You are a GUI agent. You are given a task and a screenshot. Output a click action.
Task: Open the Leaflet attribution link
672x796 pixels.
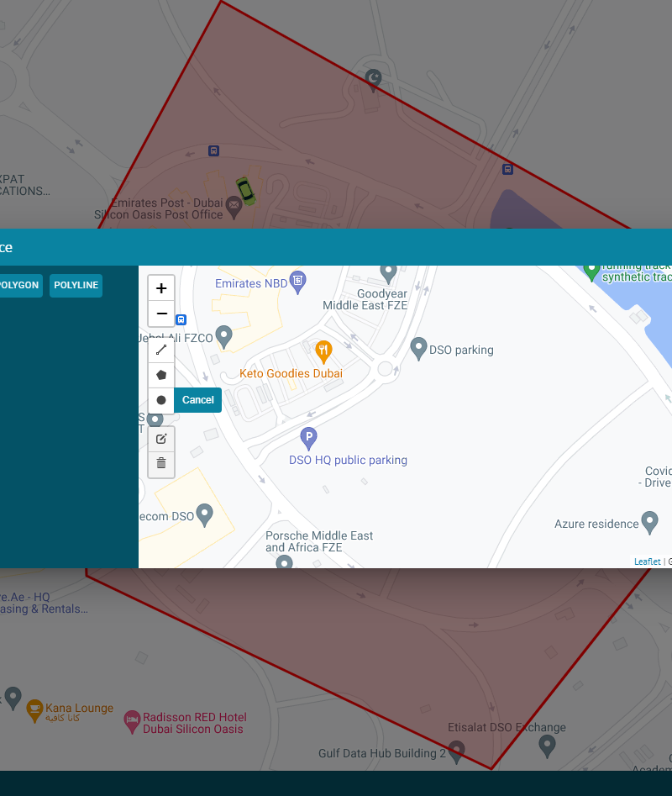647,561
